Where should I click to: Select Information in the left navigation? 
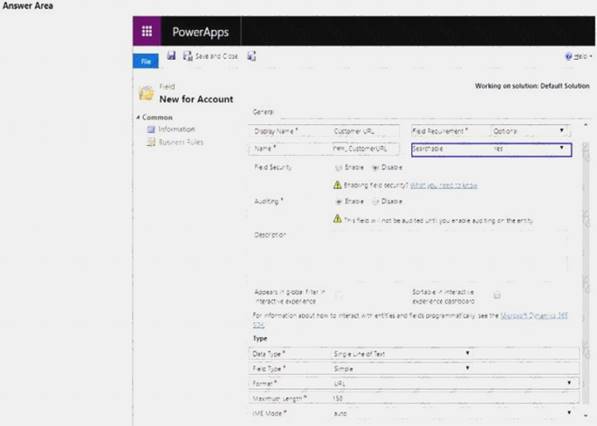coord(176,129)
